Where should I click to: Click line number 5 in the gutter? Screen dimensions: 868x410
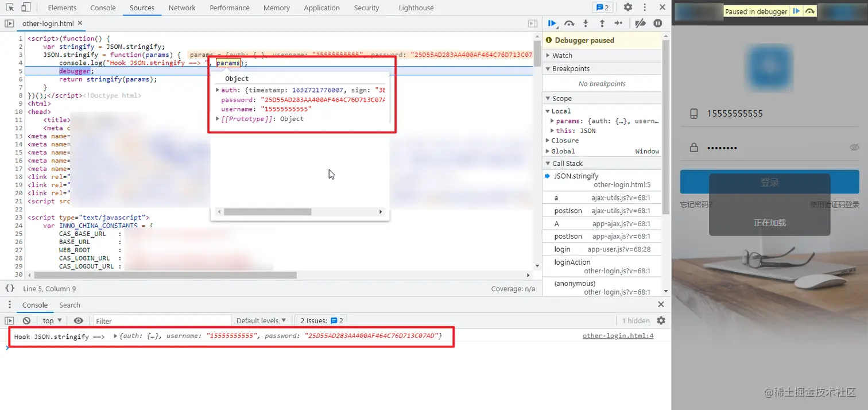[20, 71]
